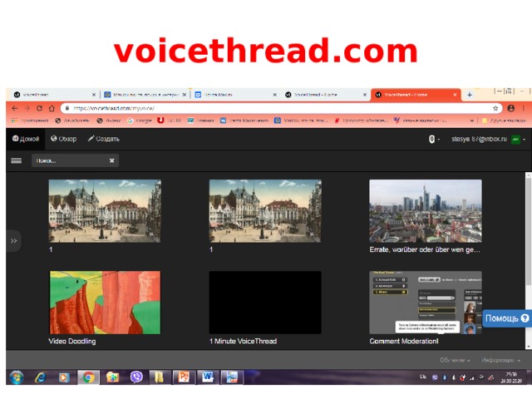The height and width of the screenshot is (399, 532).
Task: Switch to the Mail.ru tab
Action: click(145, 95)
